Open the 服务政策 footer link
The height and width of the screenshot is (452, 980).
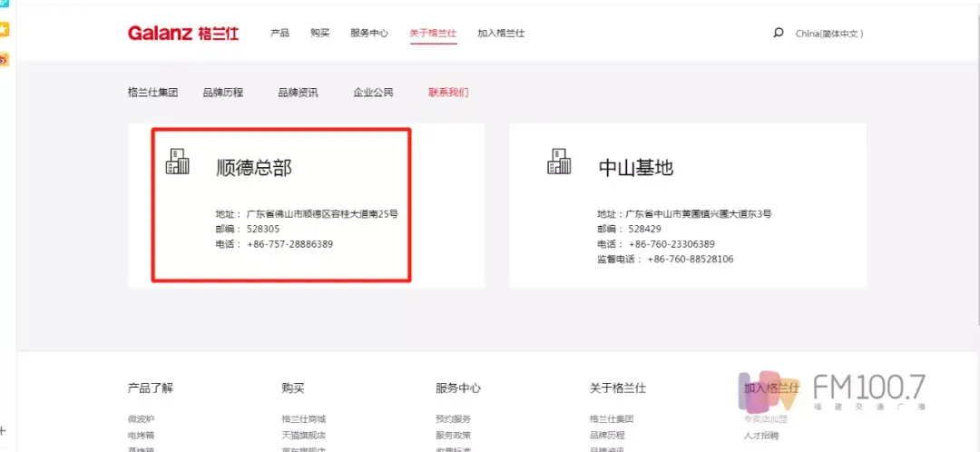(453, 435)
